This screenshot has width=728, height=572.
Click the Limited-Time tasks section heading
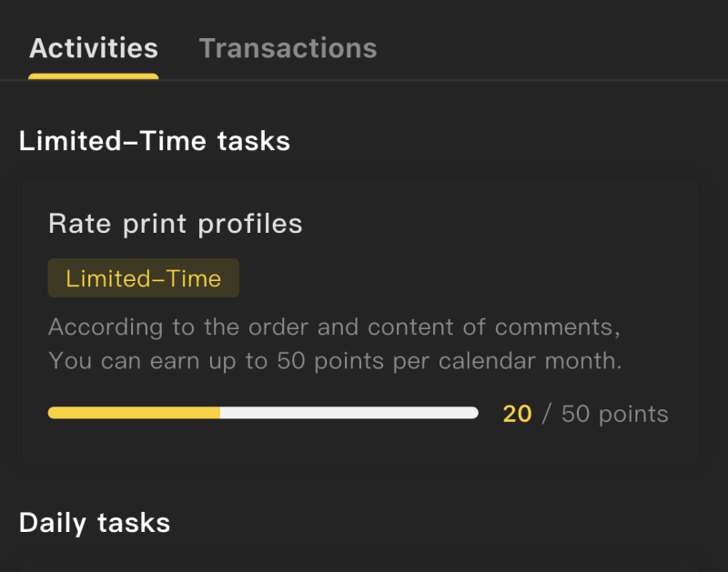pyautogui.click(x=155, y=141)
